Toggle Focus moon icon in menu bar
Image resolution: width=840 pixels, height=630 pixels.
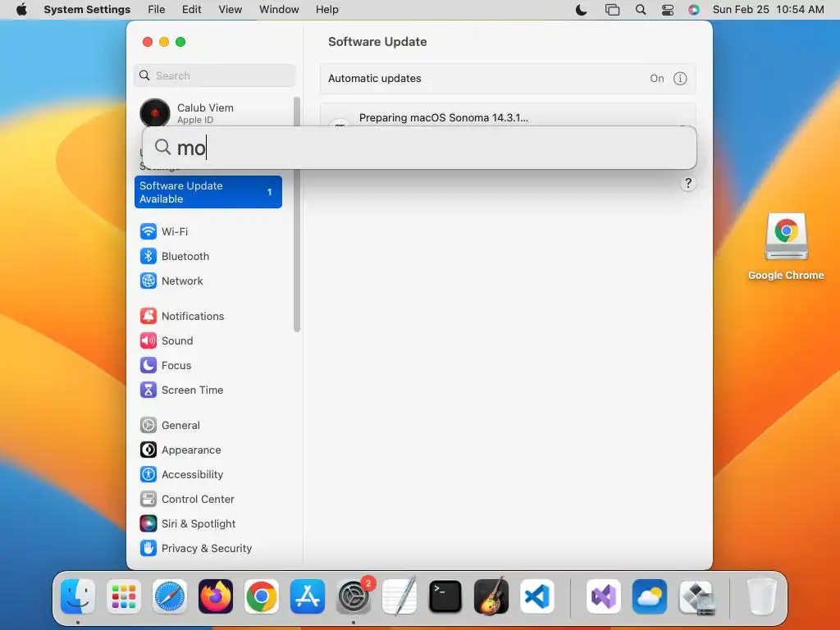(x=582, y=10)
